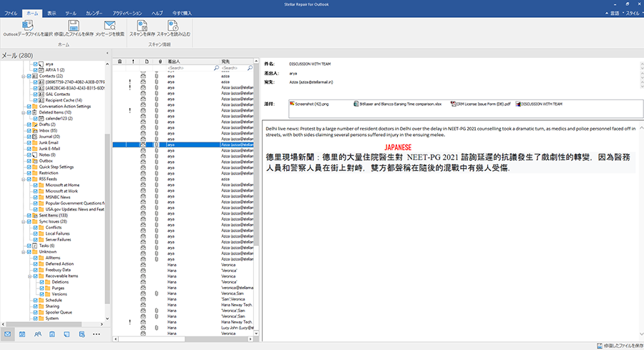The width and height of the screenshot is (644, 350).
Task: Open Journal view in bottom bar
Action: [82, 334]
